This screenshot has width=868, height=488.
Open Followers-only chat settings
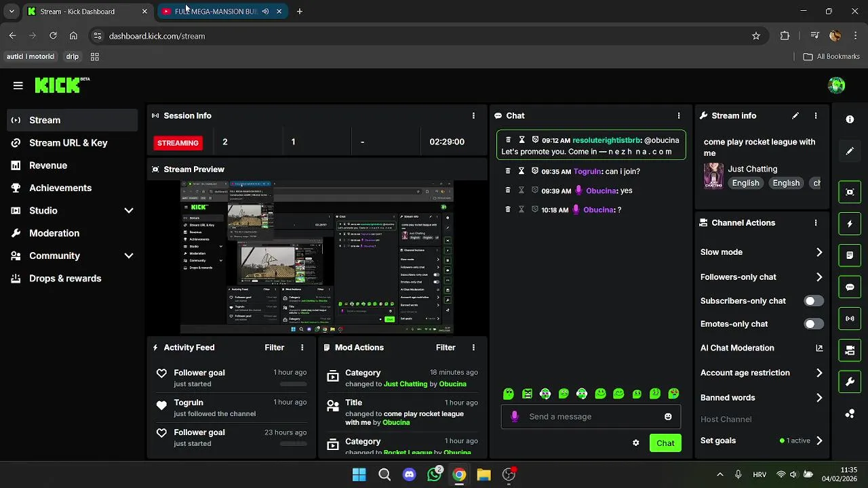click(x=762, y=277)
